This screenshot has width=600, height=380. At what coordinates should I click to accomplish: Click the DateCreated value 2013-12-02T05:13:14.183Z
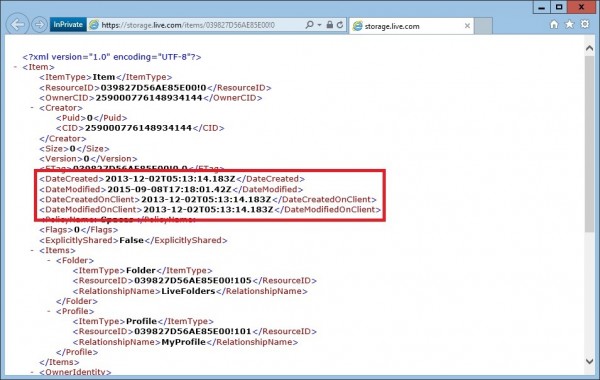[170, 179]
